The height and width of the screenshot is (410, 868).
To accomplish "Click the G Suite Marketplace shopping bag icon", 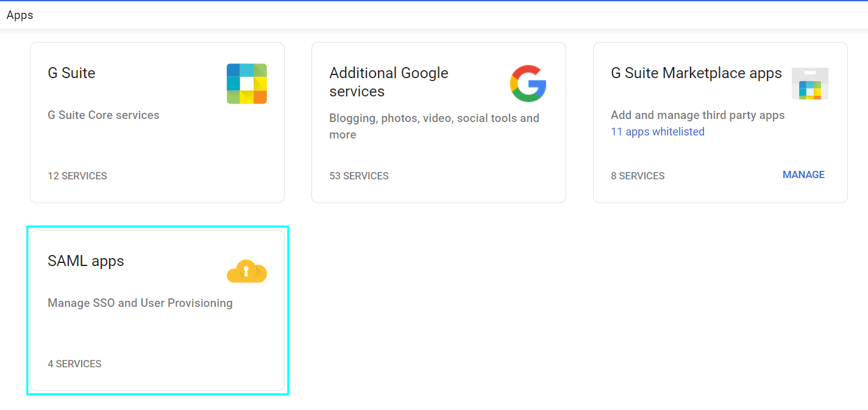I will pyautogui.click(x=809, y=84).
